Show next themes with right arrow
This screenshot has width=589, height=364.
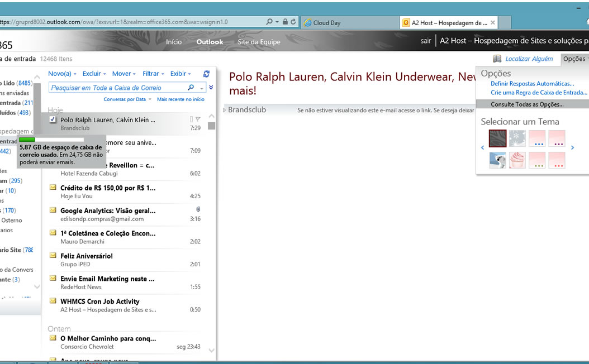[572, 148]
